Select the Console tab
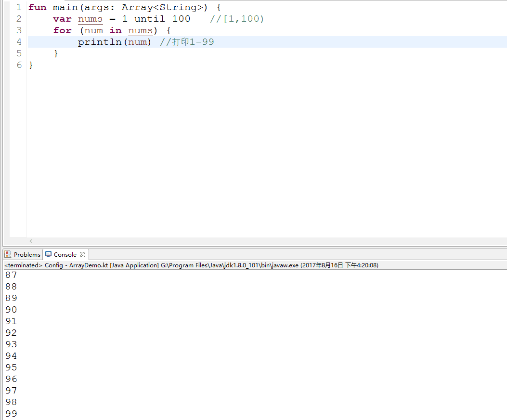This screenshot has height=420, width=507. (65, 254)
